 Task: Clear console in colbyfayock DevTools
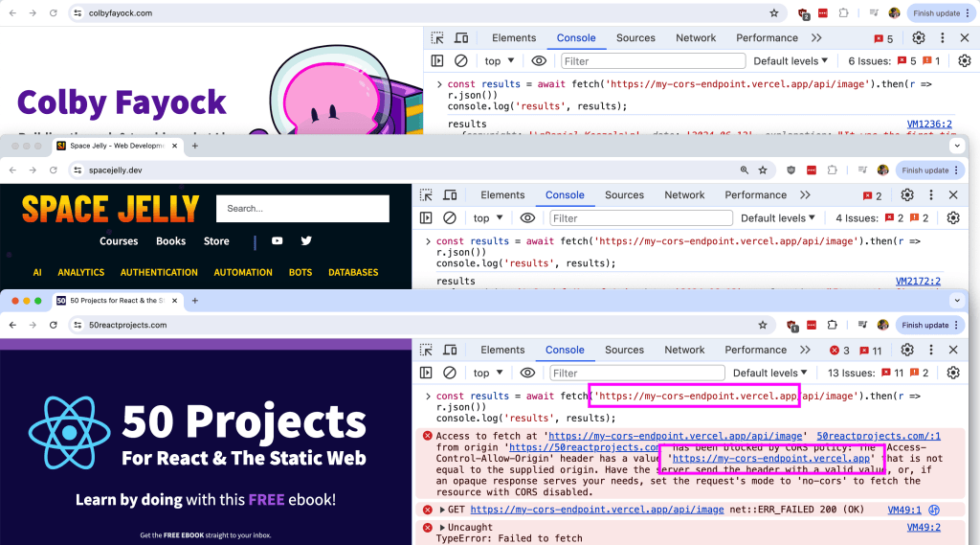click(460, 61)
